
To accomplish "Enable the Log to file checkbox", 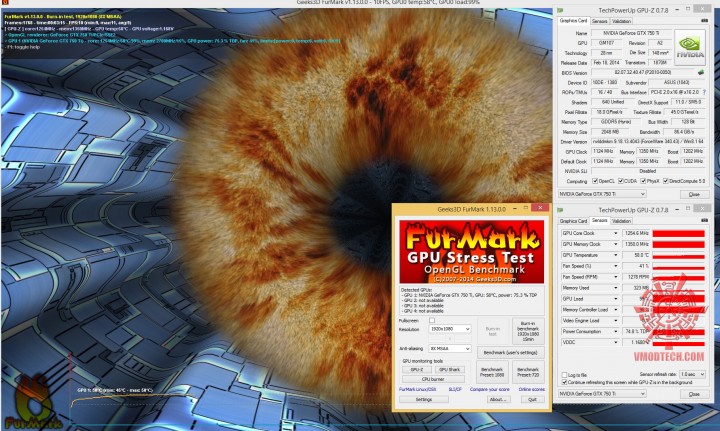I will 564,375.
